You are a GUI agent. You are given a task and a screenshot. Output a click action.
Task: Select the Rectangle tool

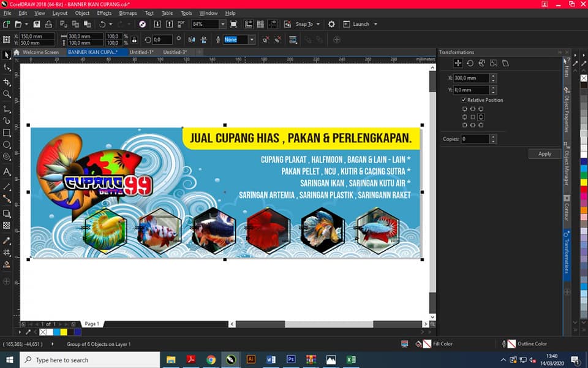coord(6,132)
